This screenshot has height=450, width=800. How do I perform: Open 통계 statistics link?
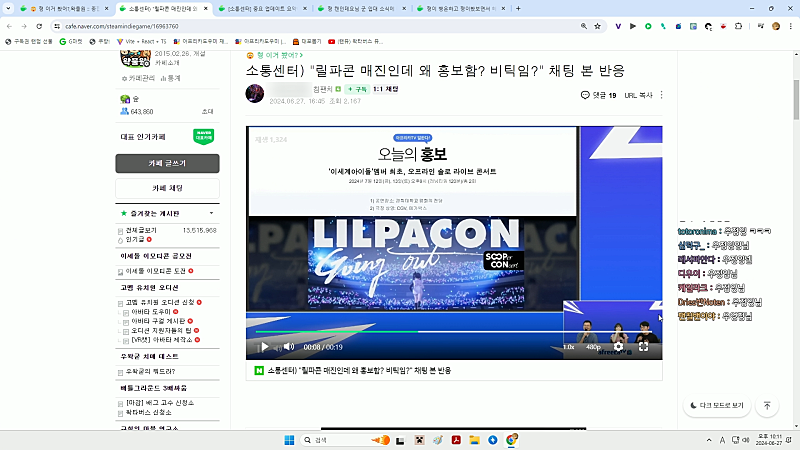point(170,78)
